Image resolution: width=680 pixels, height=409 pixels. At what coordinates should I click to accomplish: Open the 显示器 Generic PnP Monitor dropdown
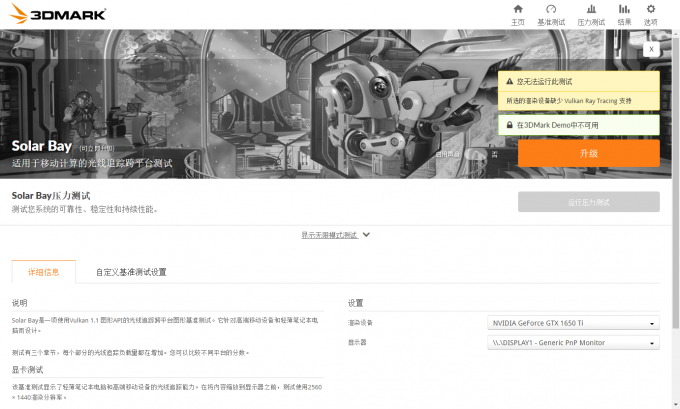tap(573, 342)
